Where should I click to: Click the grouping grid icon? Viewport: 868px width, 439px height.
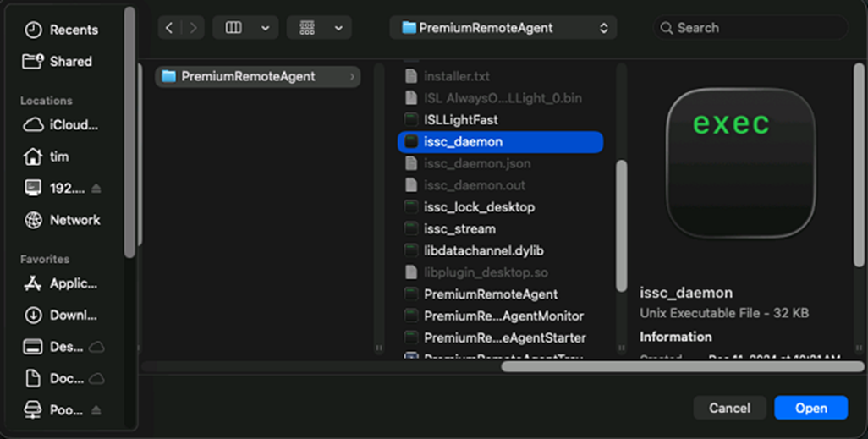[307, 28]
